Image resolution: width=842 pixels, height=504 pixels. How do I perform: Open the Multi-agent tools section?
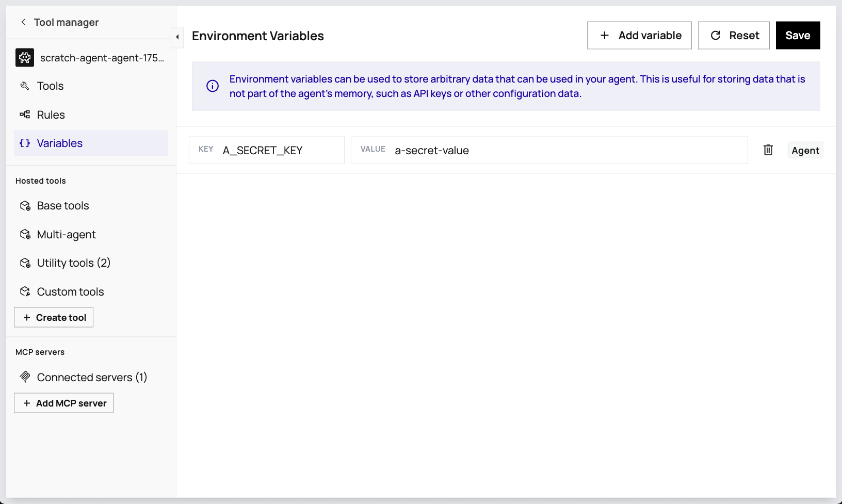(x=66, y=235)
